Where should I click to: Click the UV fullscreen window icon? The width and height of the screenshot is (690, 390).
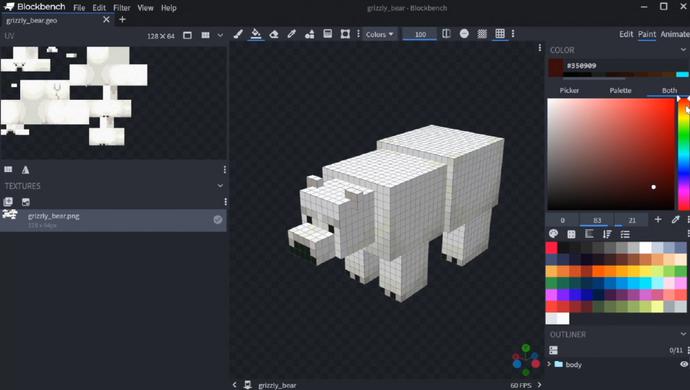click(187, 35)
